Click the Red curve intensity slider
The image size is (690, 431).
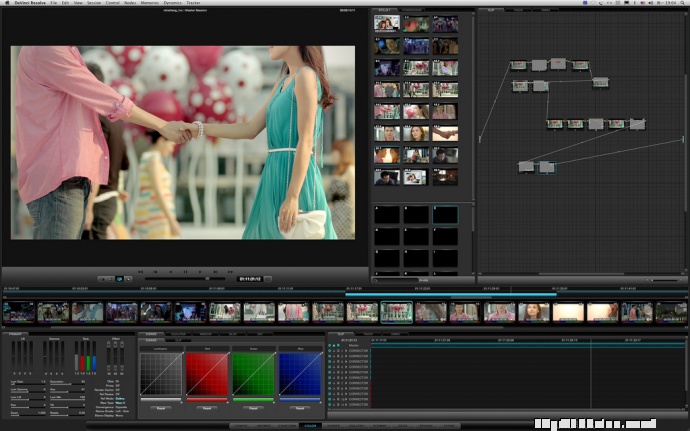[207, 400]
